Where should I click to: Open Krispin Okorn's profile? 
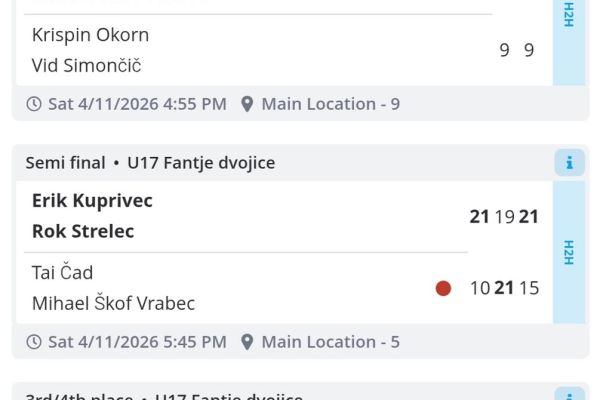90,35
